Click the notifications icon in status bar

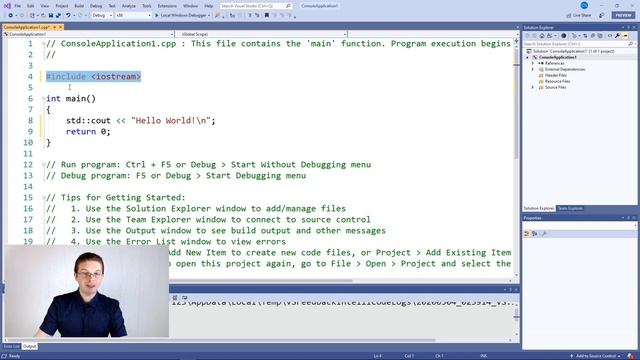[x=631, y=356]
